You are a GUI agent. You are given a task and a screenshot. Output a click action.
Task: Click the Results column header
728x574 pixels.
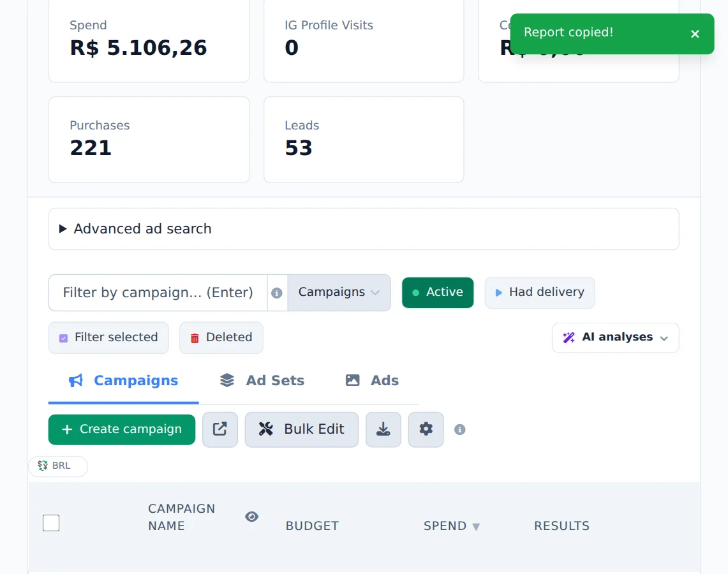[x=561, y=526]
